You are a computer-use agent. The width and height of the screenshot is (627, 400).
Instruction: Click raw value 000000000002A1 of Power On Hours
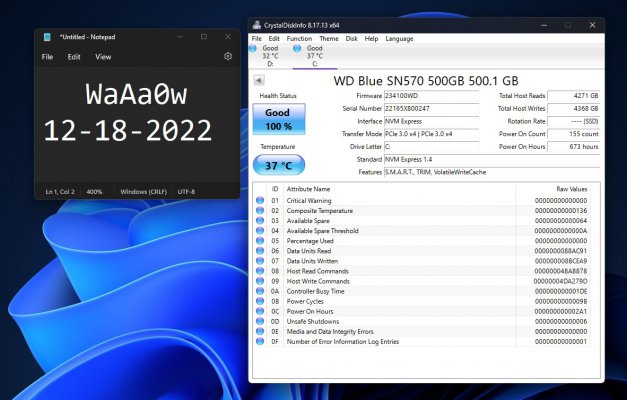coord(561,311)
